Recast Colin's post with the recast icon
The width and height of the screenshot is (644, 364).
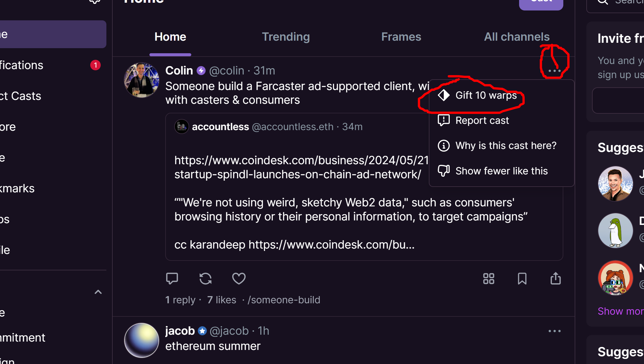pyautogui.click(x=205, y=278)
